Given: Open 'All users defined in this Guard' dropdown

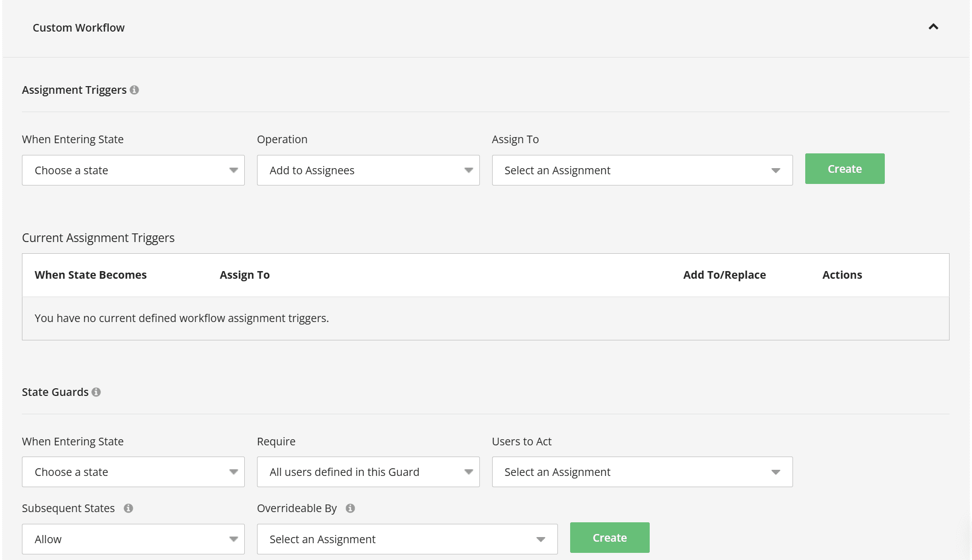Looking at the screenshot, I should tap(368, 472).
